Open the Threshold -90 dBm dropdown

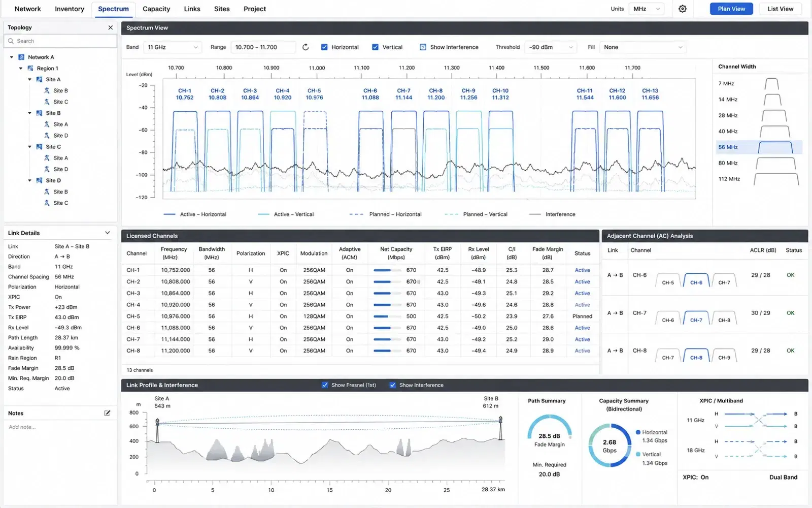click(x=551, y=47)
